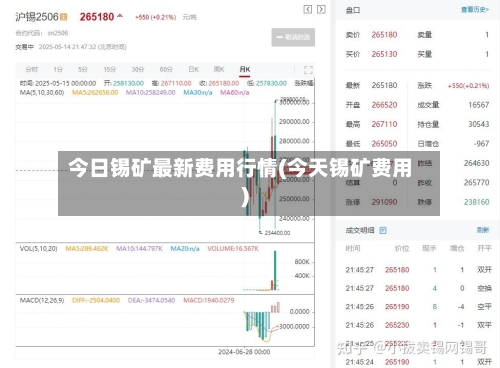Click the 持仓量 30543 value
This screenshot has width=500, height=368.
point(479,124)
